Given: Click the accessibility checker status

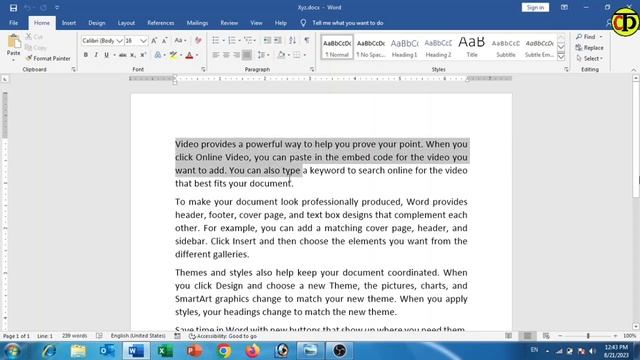Looking at the screenshot, I should pyautogui.click(x=223, y=336).
